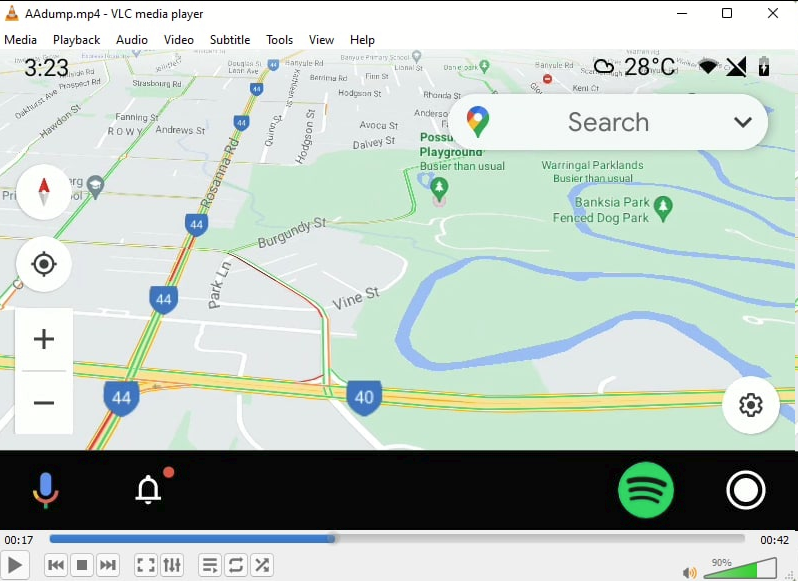This screenshot has width=798, height=581.
Task: Toggle fullscreen video mode
Action: tap(146, 565)
